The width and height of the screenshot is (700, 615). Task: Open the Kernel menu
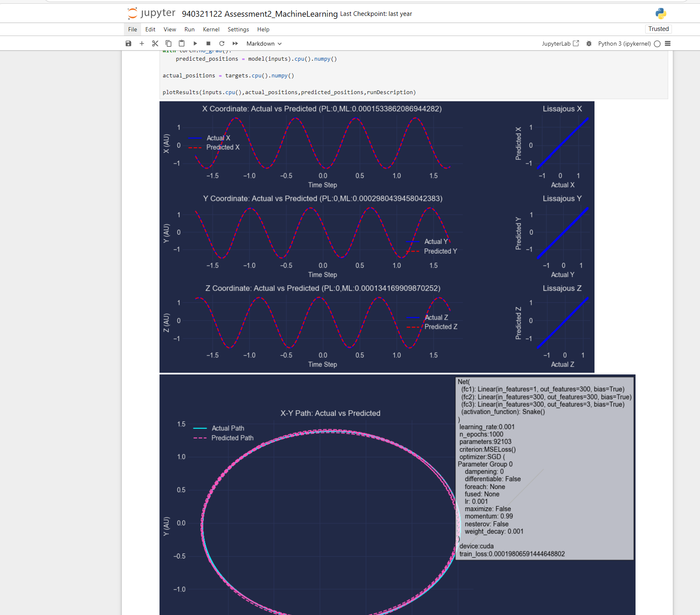click(x=211, y=29)
